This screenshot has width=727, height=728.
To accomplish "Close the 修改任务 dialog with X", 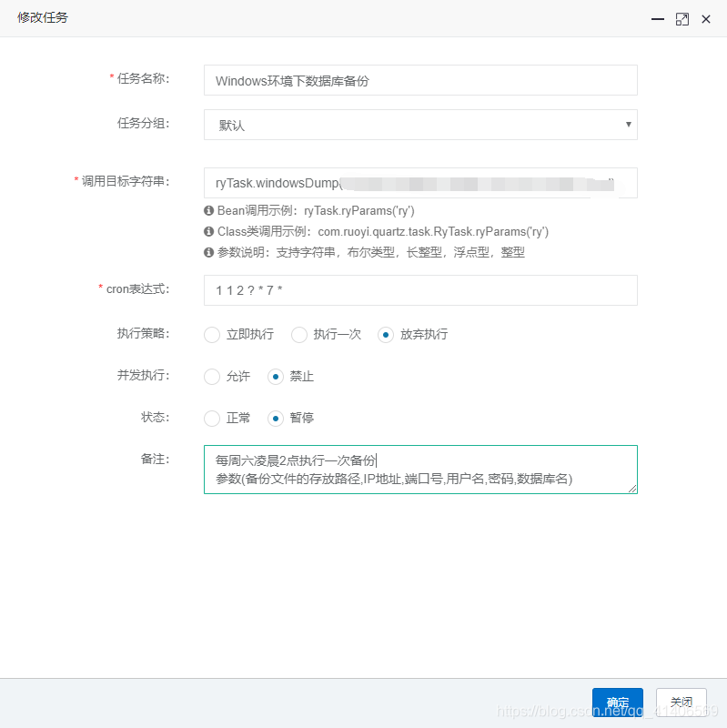I will (x=706, y=19).
